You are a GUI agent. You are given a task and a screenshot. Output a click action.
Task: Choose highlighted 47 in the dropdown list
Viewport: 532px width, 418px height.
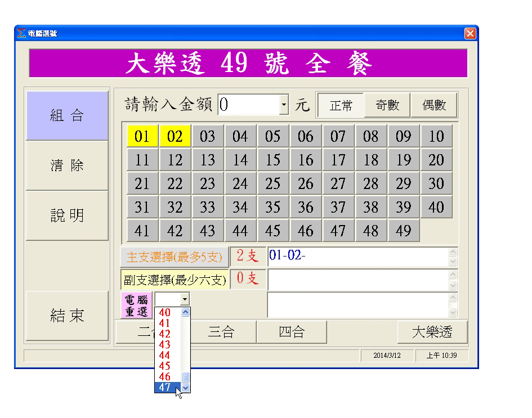click(x=168, y=387)
